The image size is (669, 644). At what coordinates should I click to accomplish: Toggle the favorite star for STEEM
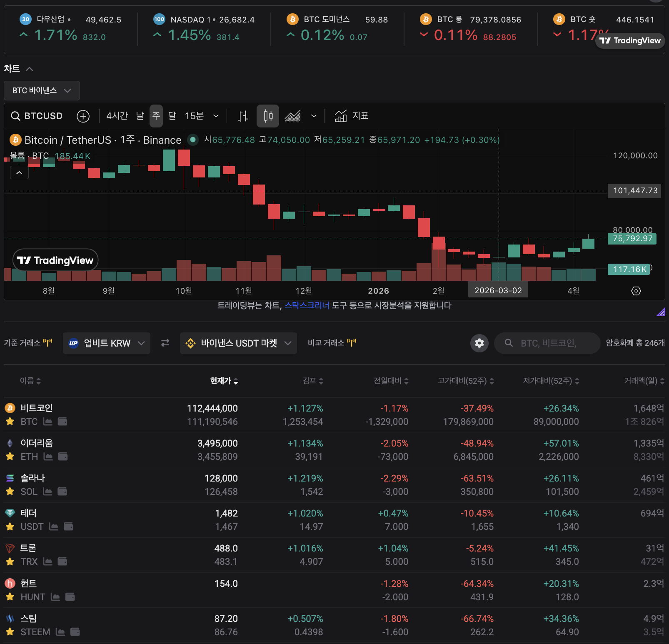10,632
